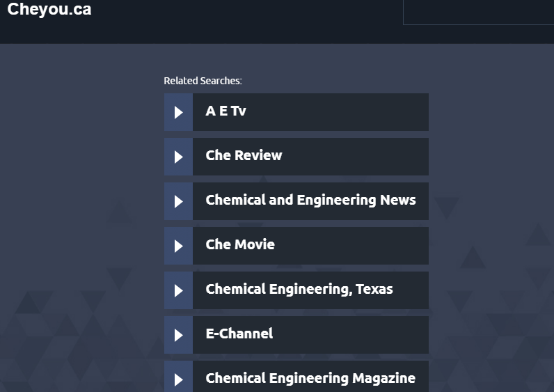Click the arrow icon beside Che Movie
Image resolution: width=554 pixels, height=392 pixels.
click(x=178, y=246)
